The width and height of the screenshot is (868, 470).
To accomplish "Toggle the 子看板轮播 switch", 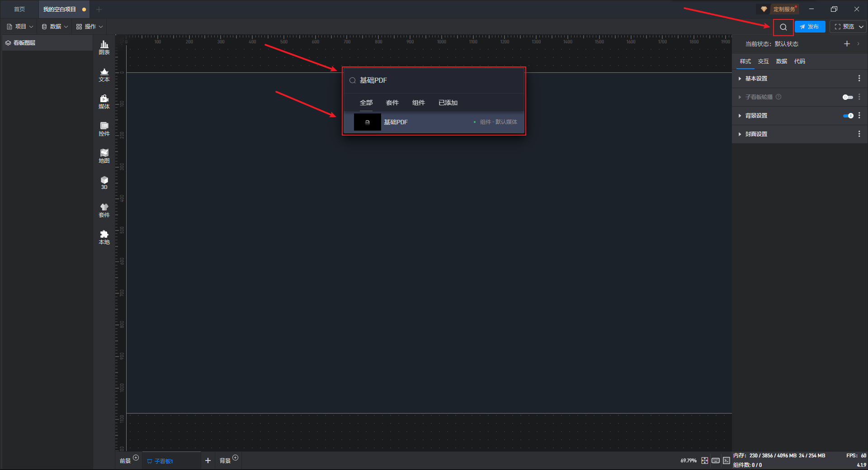I will pyautogui.click(x=848, y=97).
